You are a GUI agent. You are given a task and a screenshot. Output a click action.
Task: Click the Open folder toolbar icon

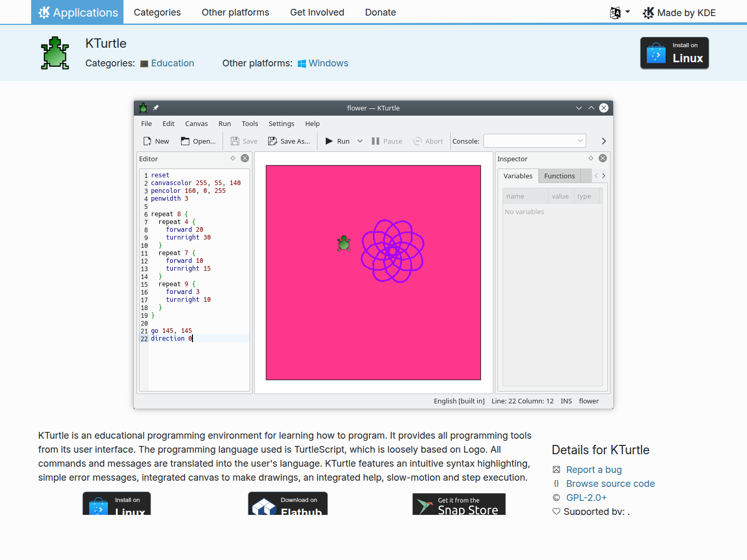point(185,141)
